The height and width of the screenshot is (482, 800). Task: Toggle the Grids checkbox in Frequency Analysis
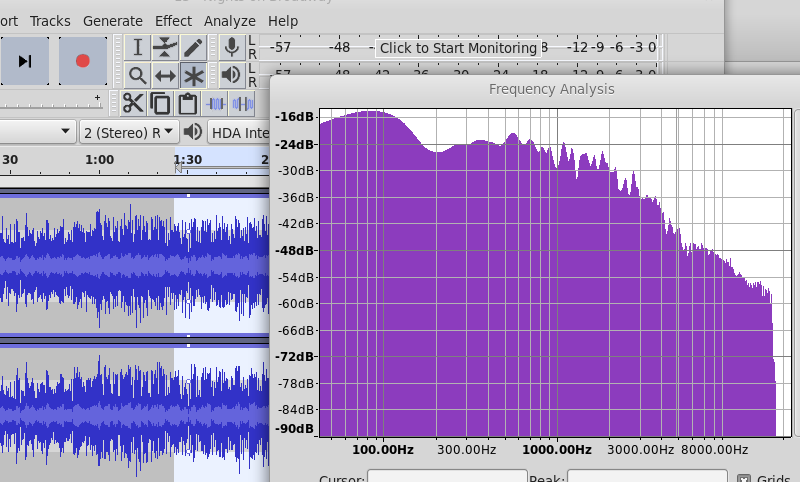pyautogui.click(x=744, y=479)
